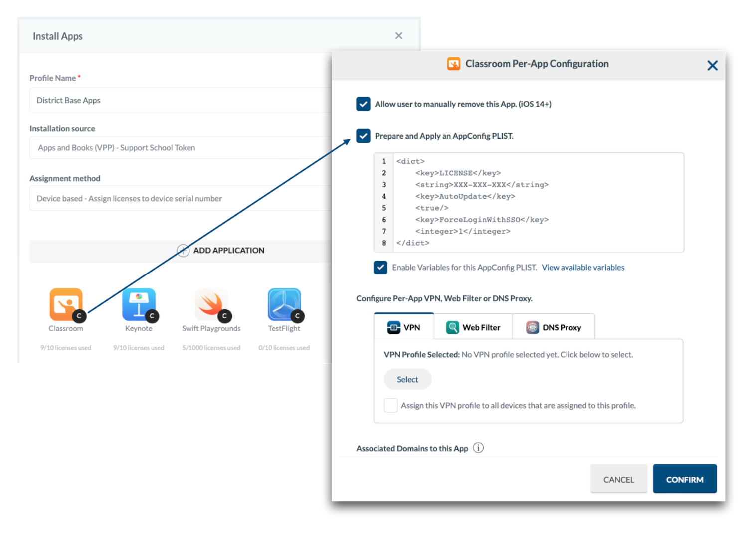Open config badge on Keynote icon
The height and width of the screenshot is (548, 756).
click(152, 316)
